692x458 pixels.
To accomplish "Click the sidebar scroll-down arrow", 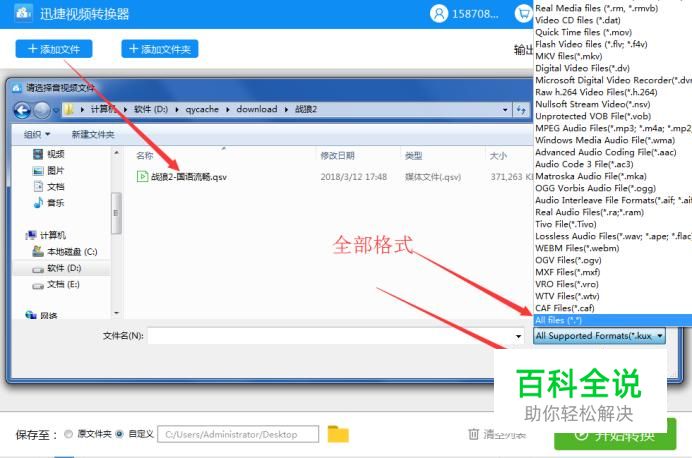I will pyautogui.click(x=116, y=313).
